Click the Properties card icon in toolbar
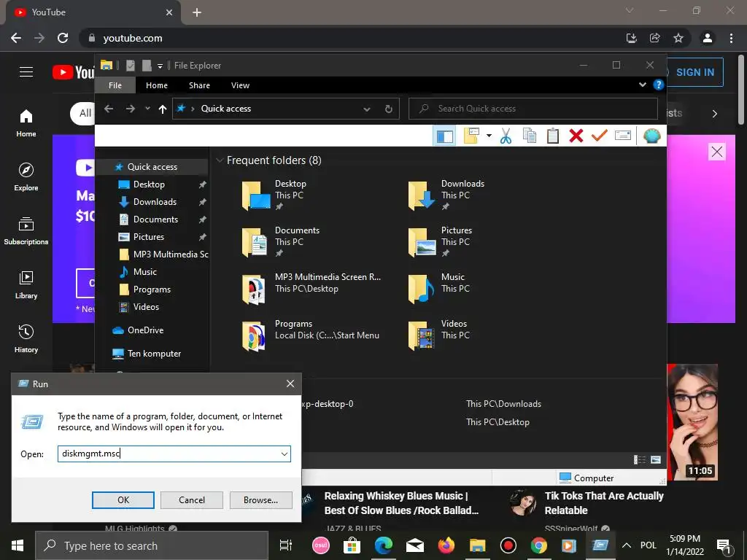This screenshot has height=560, width=747. [x=623, y=136]
